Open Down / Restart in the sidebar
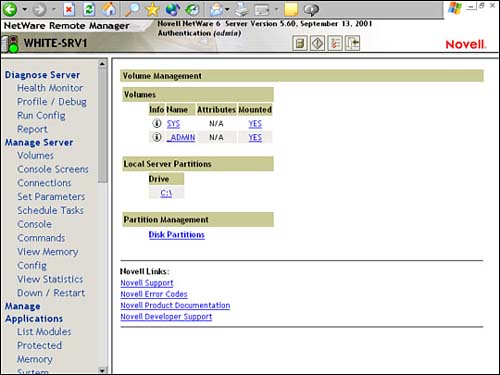Viewport: 500px width, 375px height. click(x=51, y=293)
